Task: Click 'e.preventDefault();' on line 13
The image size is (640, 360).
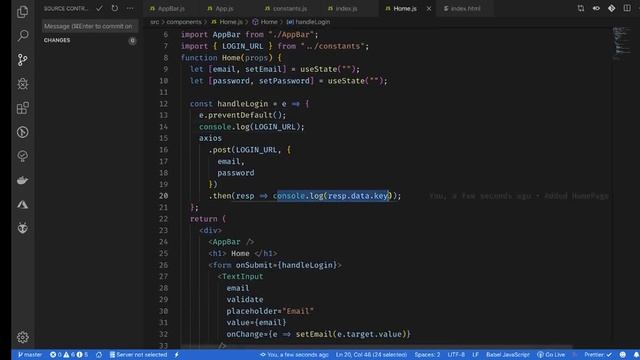Action: (x=242, y=115)
